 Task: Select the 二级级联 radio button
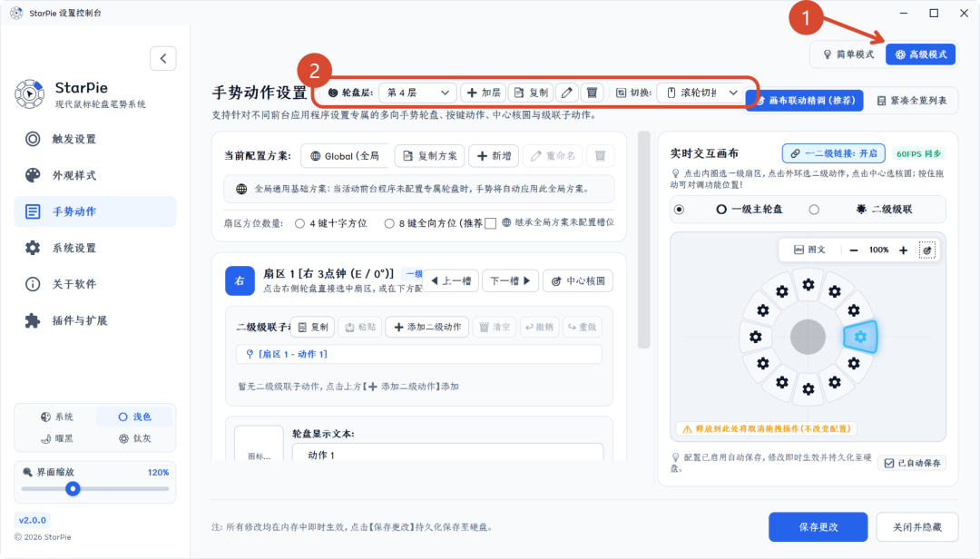[x=814, y=210]
